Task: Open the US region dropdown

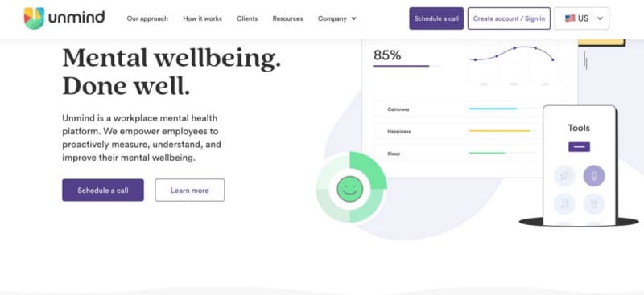Action: tap(581, 18)
